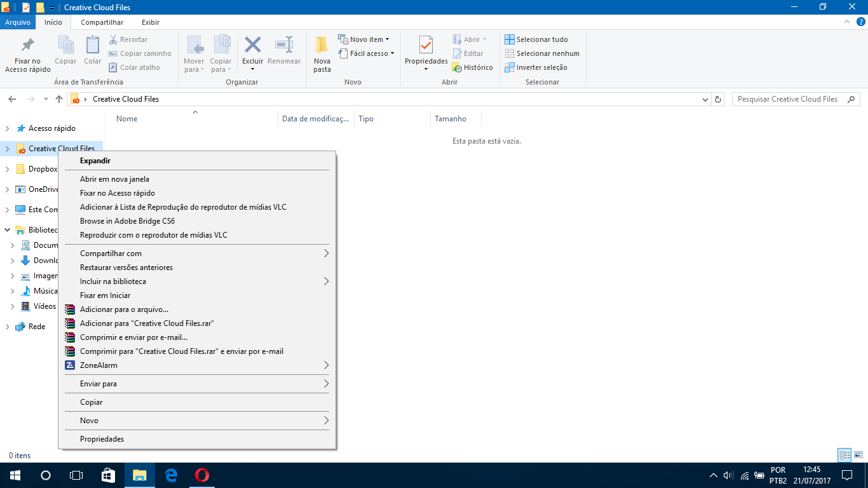Open the Novo submenu in context menu
The image size is (868, 488).
point(197,421)
